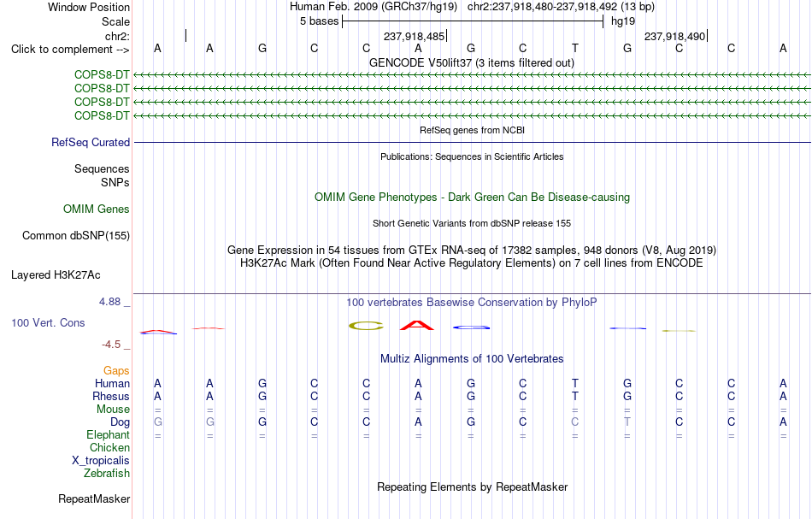Open the RefSeq Curated track label

(x=91, y=143)
